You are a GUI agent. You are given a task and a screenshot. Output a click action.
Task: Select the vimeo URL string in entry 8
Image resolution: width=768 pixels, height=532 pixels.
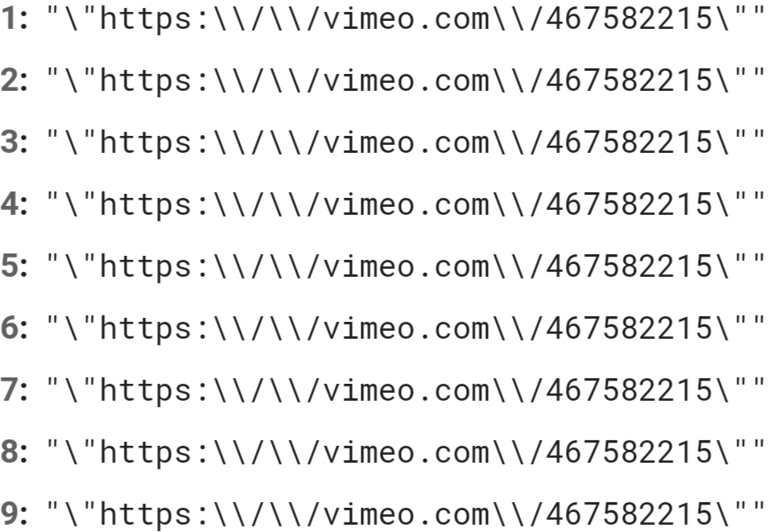(x=406, y=452)
